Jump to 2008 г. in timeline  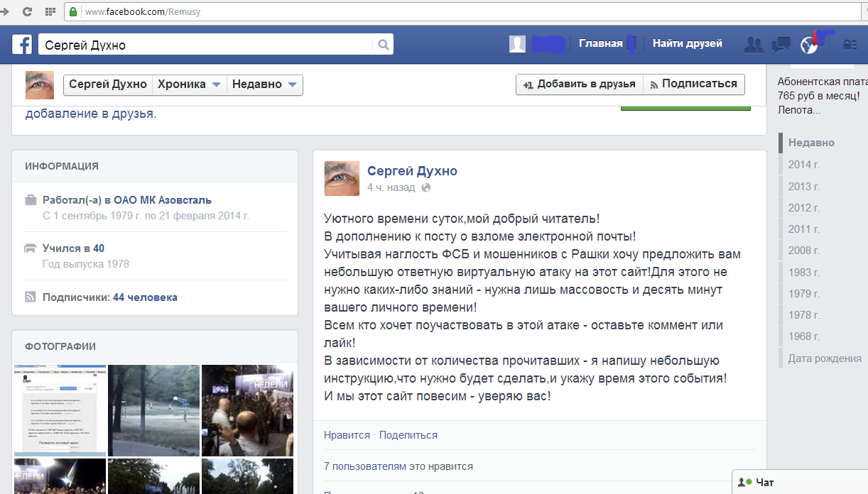[x=804, y=251]
